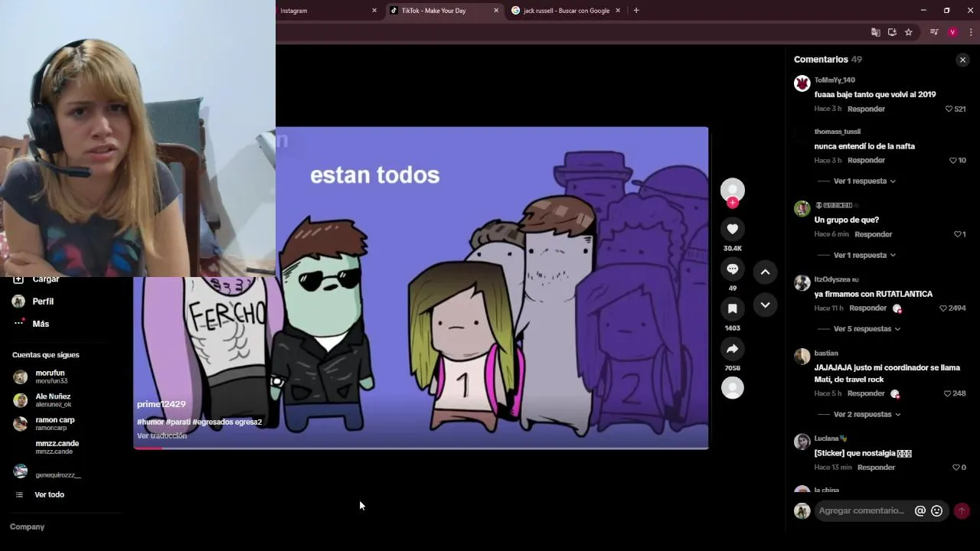Like thomass_tussil's comment heart
This screenshot has width=980, height=551.
pos(953,160)
